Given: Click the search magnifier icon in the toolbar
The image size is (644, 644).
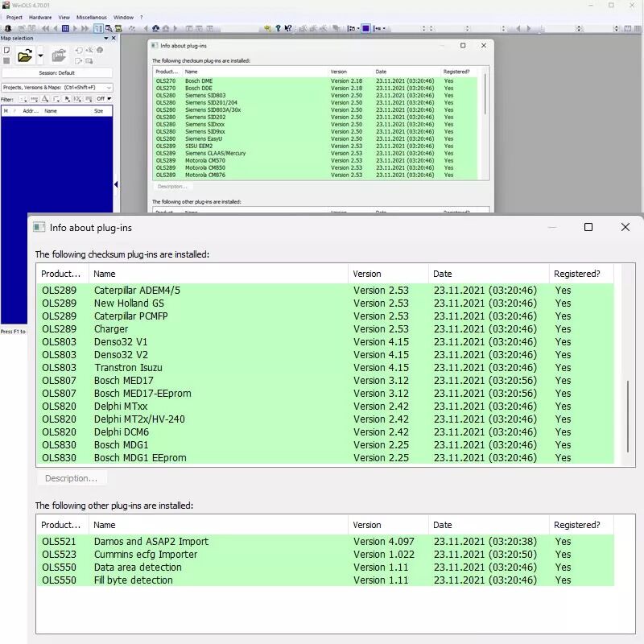Looking at the screenshot, I should click(108, 28).
